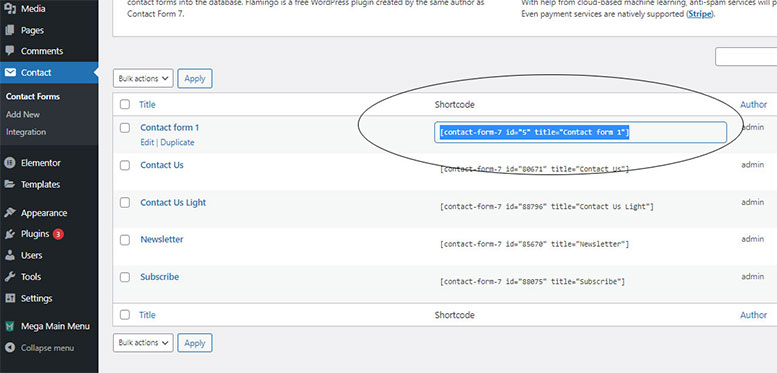Open the Contact form 1 link

tap(169, 127)
